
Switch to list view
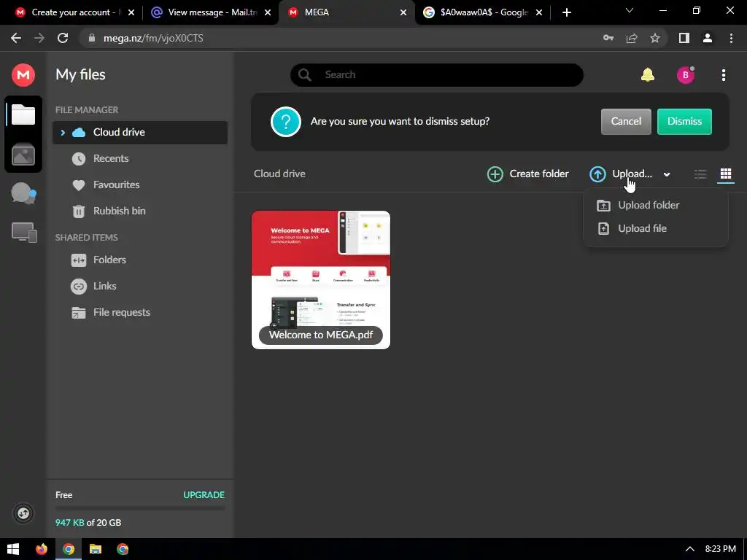click(700, 174)
